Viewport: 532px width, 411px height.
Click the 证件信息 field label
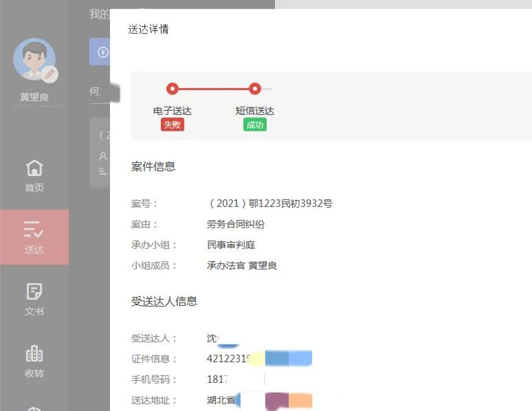(x=154, y=359)
